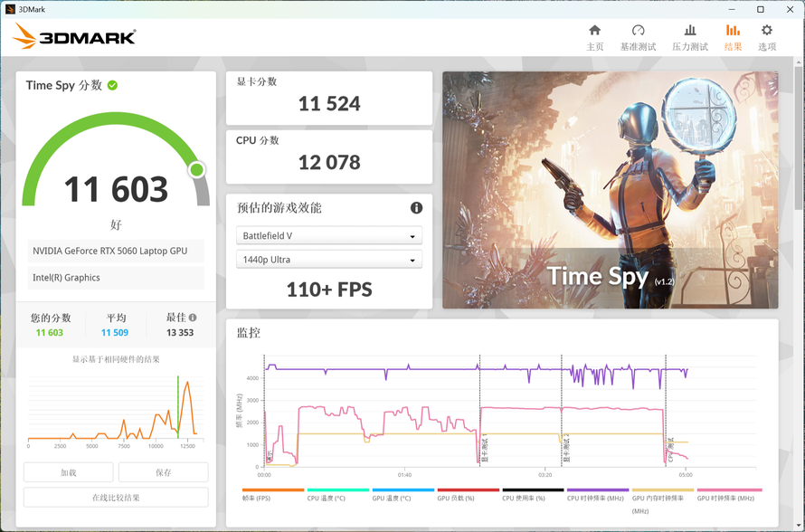
Task: Open the 压力测试 stress test icon
Action: coord(690,30)
